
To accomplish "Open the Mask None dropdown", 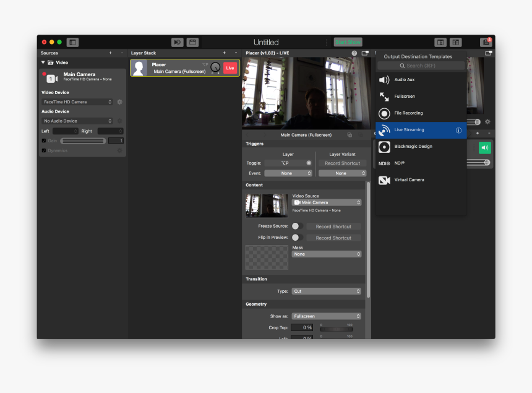I will (x=327, y=254).
